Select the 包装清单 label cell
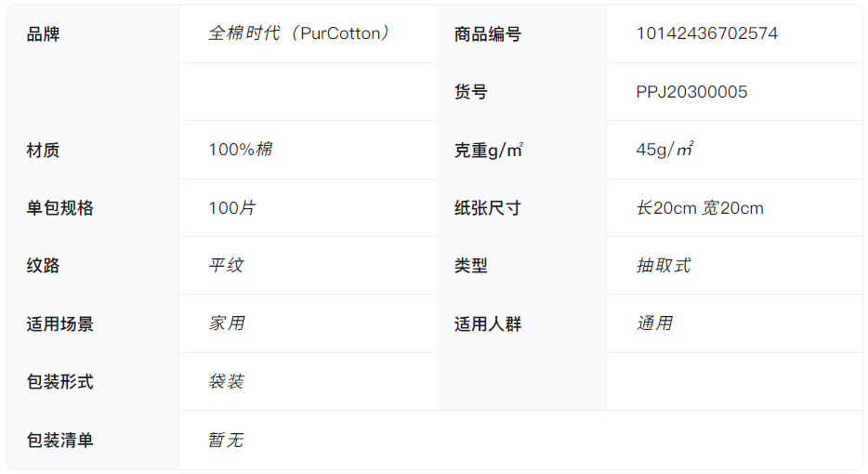868x474 pixels. coord(60,441)
